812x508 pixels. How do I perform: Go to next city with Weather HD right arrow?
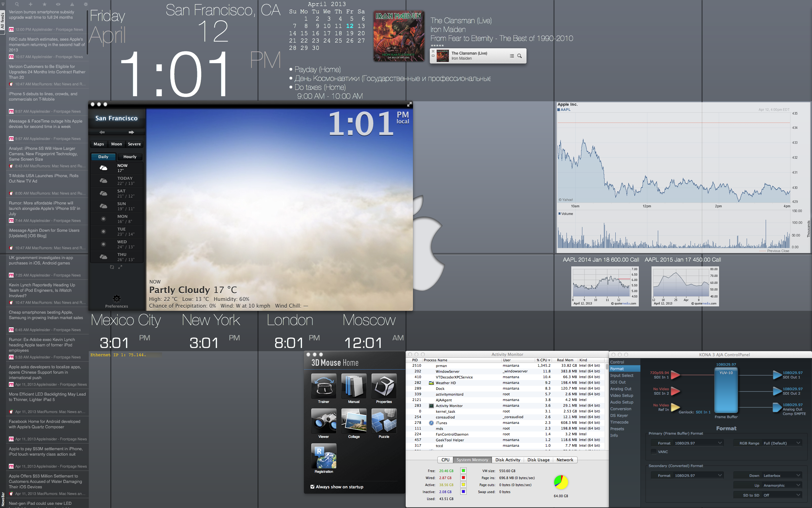click(x=131, y=132)
